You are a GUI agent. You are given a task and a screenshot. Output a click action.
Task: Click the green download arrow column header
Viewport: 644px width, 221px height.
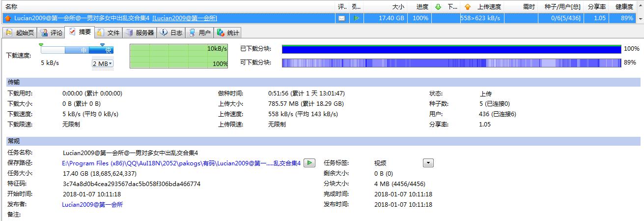point(438,7)
